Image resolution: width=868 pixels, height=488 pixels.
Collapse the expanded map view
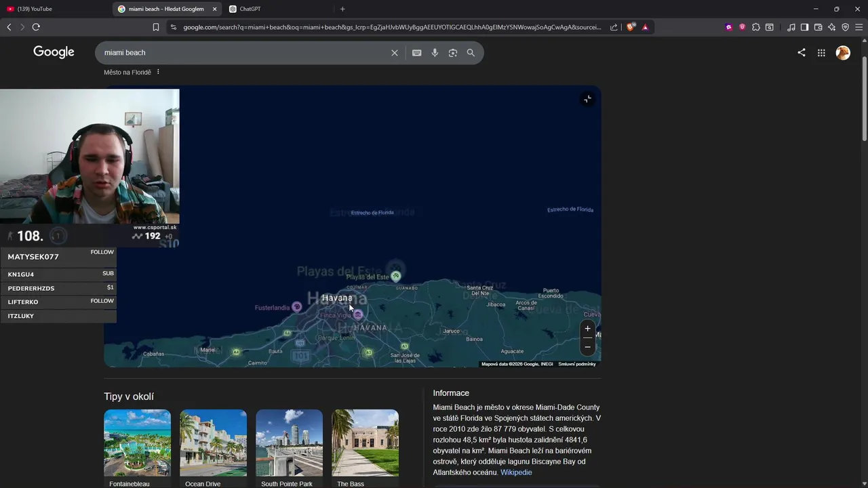point(588,99)
